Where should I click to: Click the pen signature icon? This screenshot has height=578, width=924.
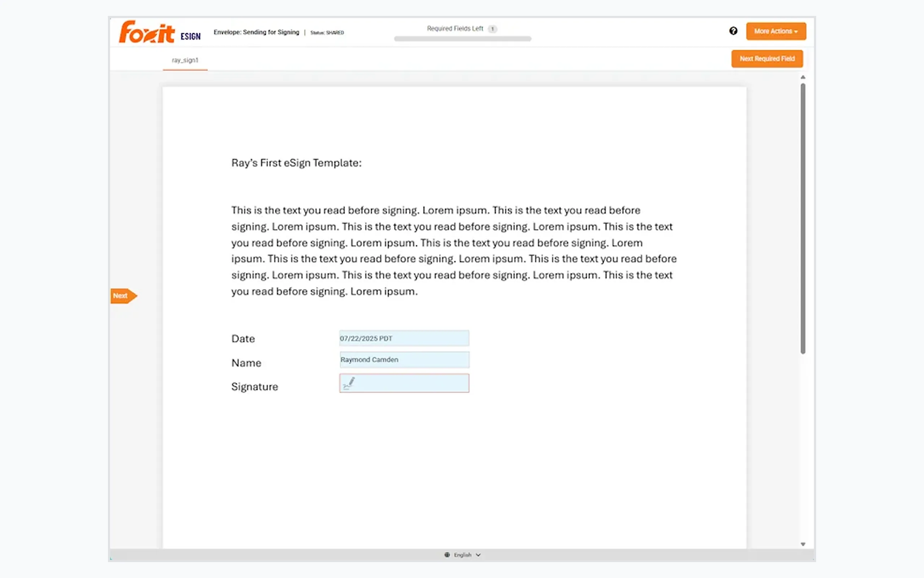coord(349,383)
